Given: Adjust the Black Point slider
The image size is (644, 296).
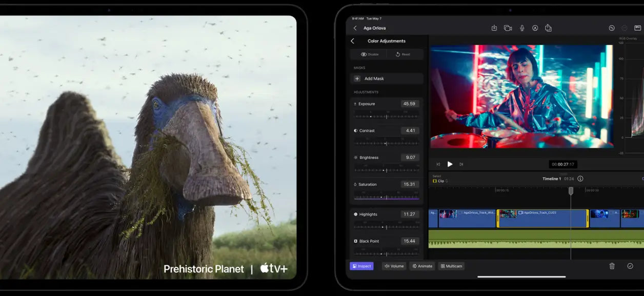Looking at the screenshot, I should [387, 252].
